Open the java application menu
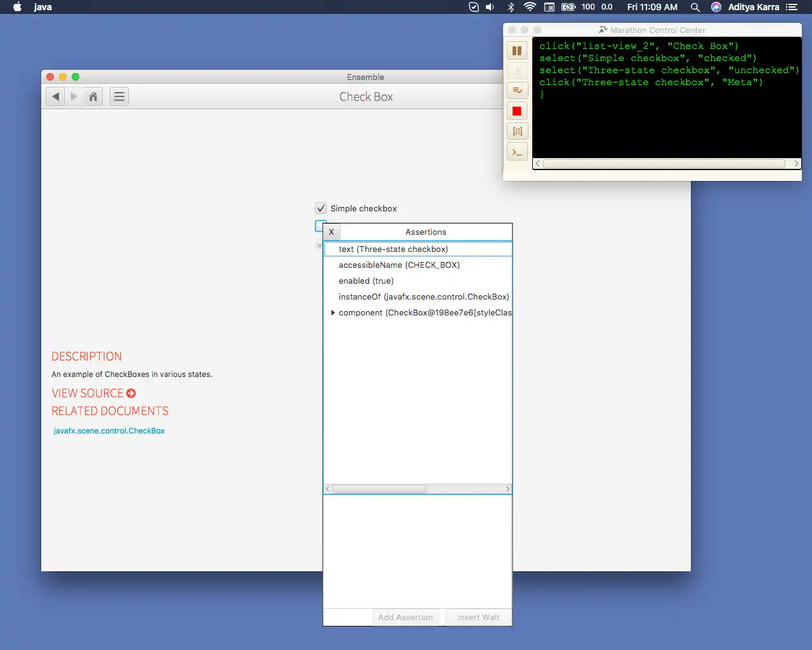This screenshot has height=650, width=812. 43,7
